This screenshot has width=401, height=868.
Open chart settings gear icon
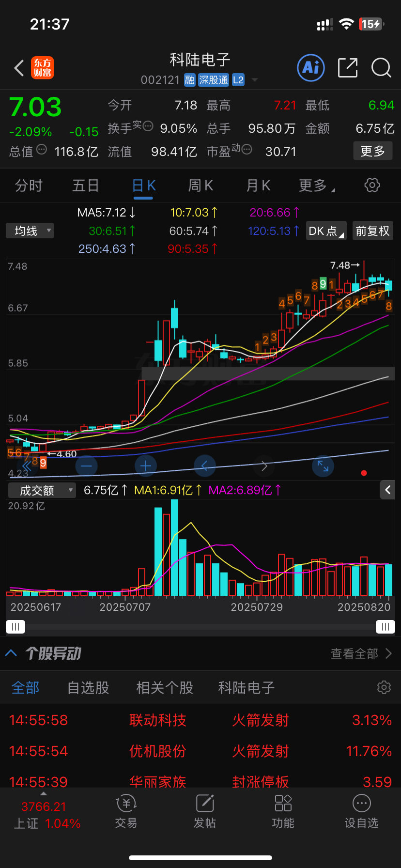372,185
